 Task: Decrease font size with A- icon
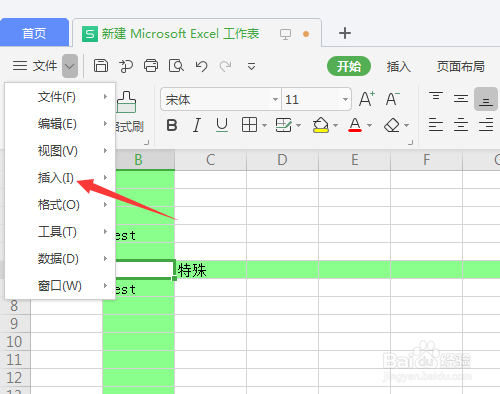coord(393,99)
